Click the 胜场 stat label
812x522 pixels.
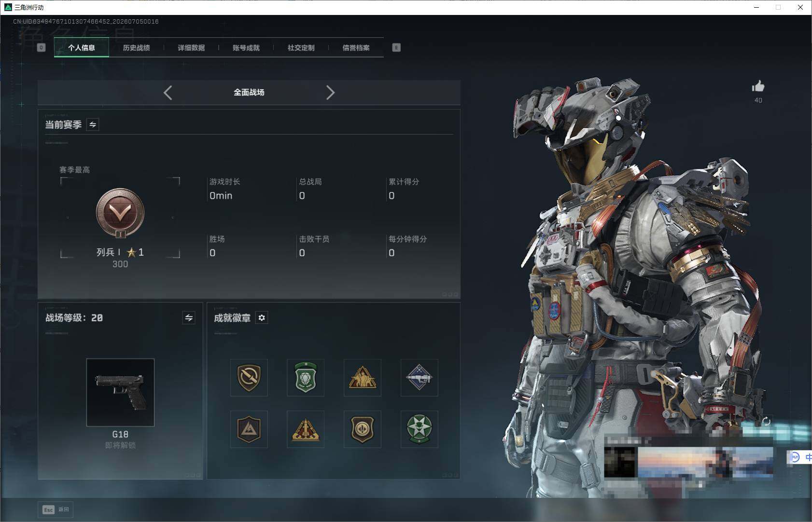[x=217, y=239]
